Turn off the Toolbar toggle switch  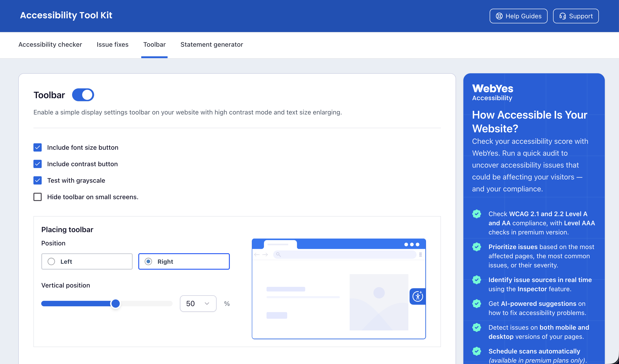coord(83,95)
